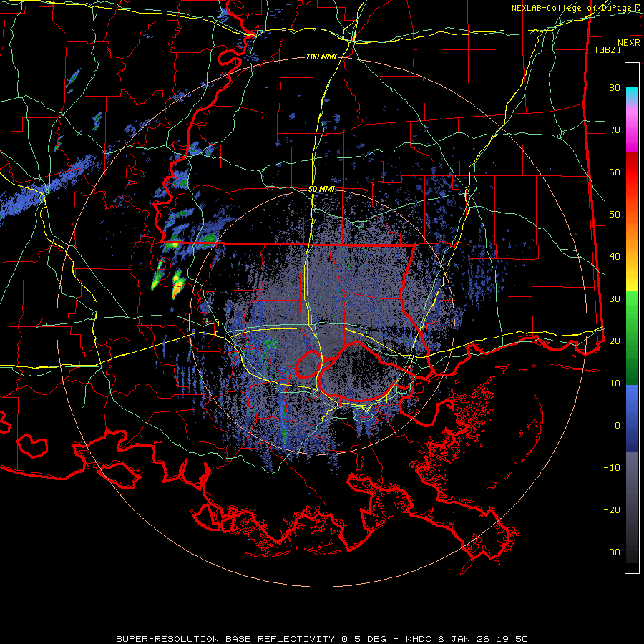Click the NEXR label above color scale
Viewport: 644px width, 644px height.
(629, 43)
